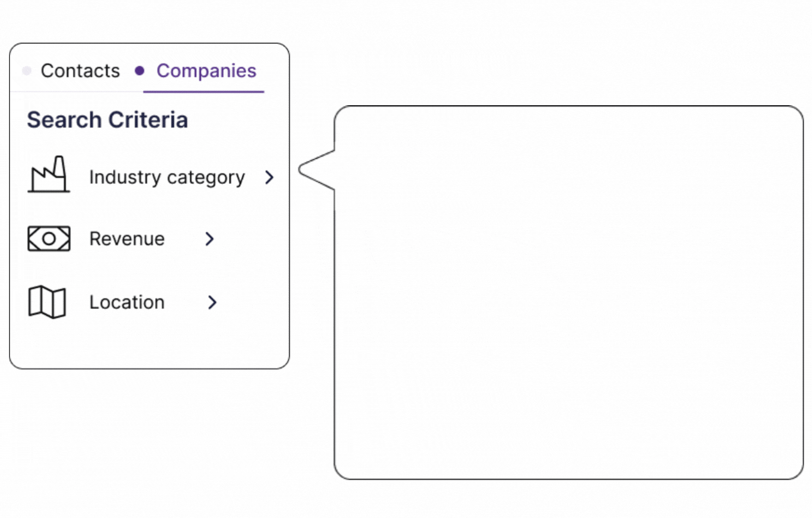812x518 pixels.
Task: Switch to the Contacts tab
Action: pyautogui.click(x=80, y=71)
